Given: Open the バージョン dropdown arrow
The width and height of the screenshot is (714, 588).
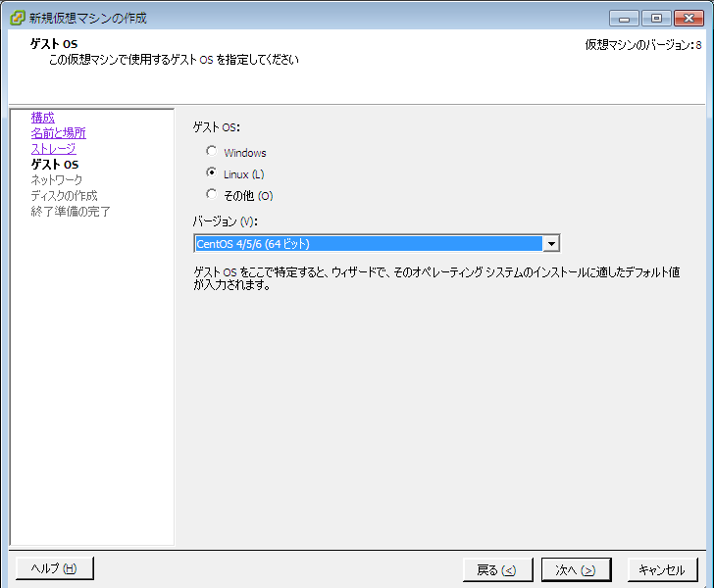Looking at the screenshot, I should click(551, 244).
